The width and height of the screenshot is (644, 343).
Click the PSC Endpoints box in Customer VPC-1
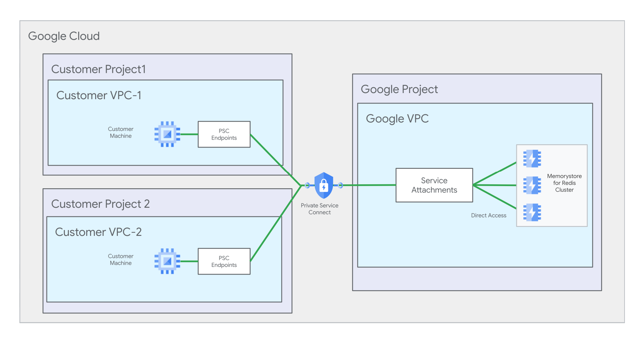(224, 134)
